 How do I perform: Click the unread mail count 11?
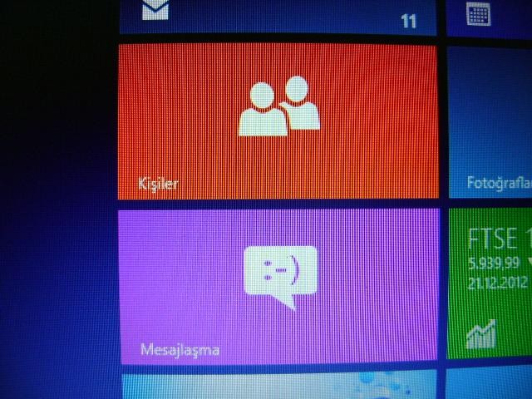point(408,21)
